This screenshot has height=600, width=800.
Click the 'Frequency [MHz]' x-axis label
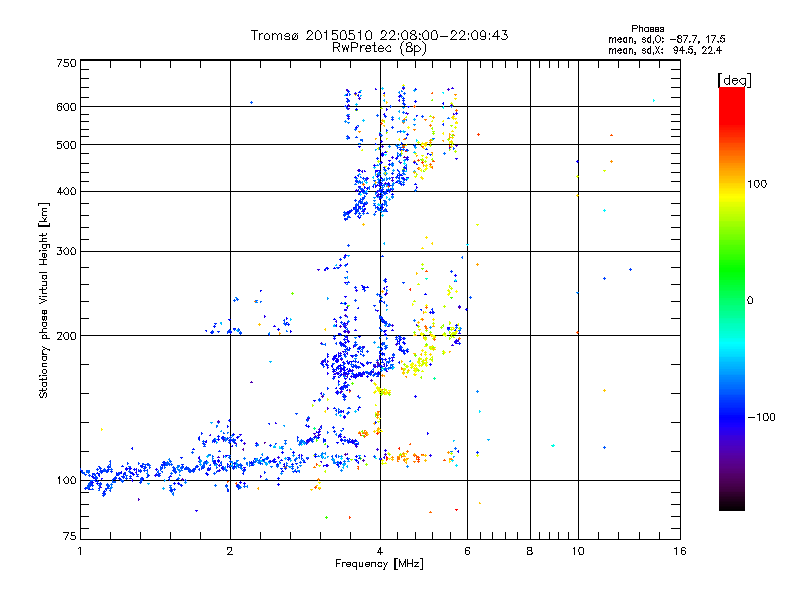click(x=379, y=564)
